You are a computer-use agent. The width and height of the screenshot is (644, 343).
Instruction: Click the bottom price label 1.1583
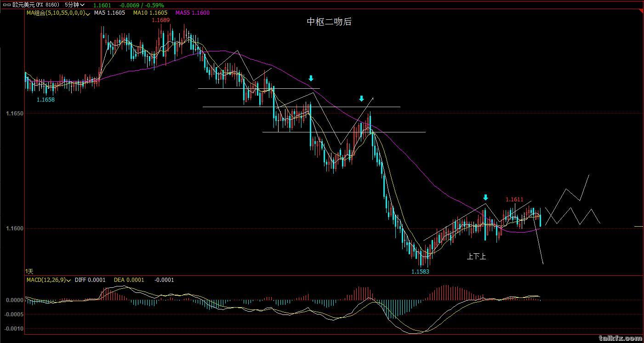tap(420, 272)
